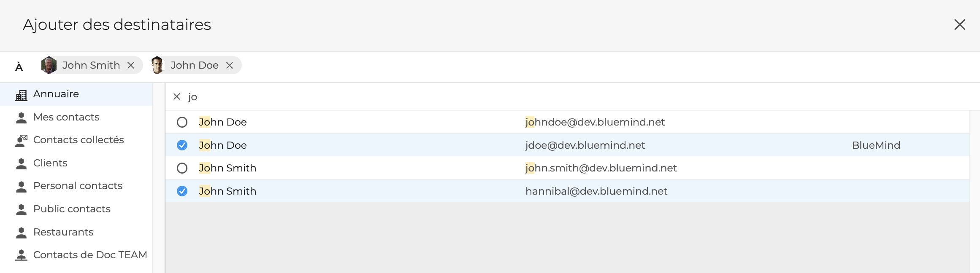Click John Smith's avatar photo
Viewport: 980px width, 273px height.
(x=49, y=65)
